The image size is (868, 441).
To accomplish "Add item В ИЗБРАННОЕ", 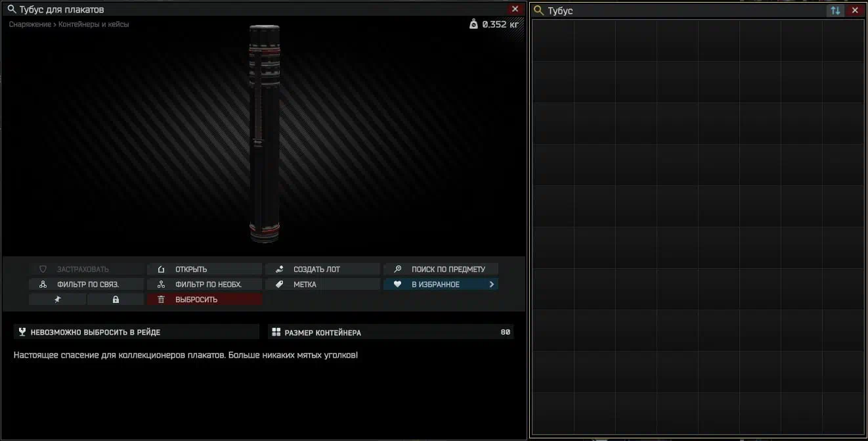I will [x=441, y=284].
